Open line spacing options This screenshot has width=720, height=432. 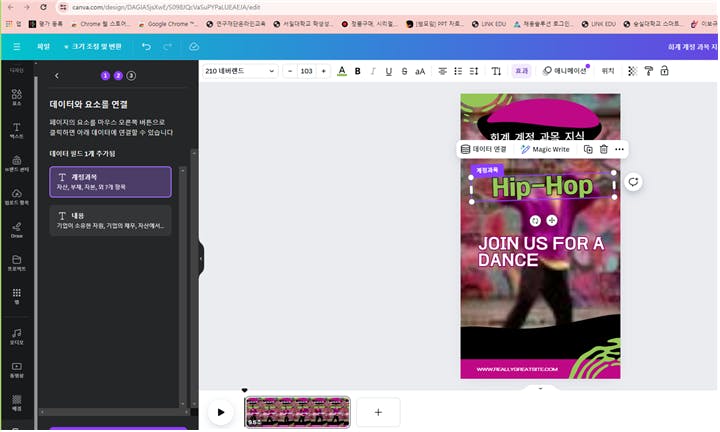(x=474, y=71)
